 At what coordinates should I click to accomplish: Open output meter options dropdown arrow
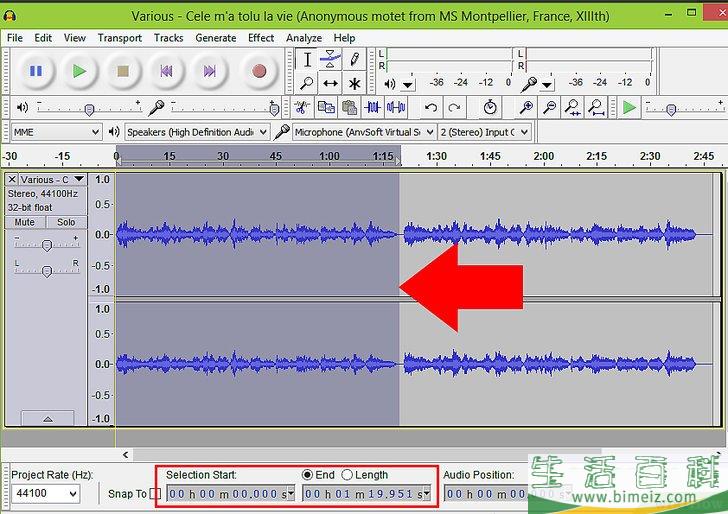408,85
